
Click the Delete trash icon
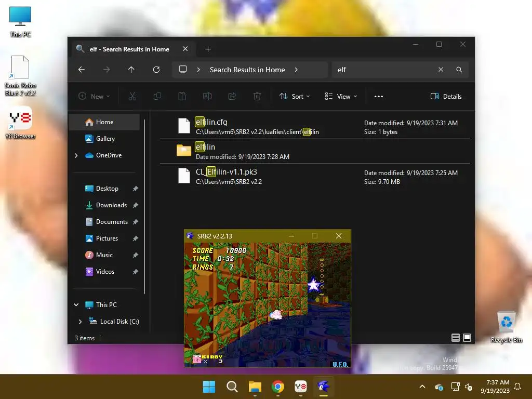click(257, 96)
